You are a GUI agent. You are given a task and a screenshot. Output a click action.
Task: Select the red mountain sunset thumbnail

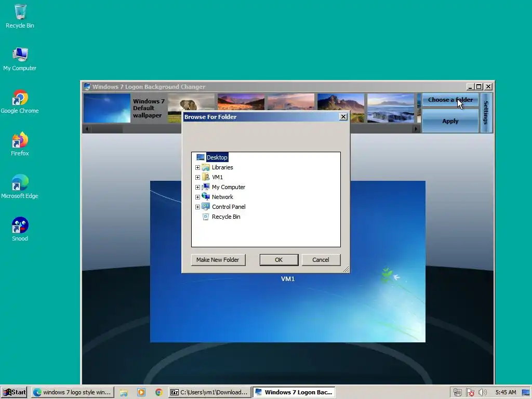pyautogui.click(x=241, y=102)
